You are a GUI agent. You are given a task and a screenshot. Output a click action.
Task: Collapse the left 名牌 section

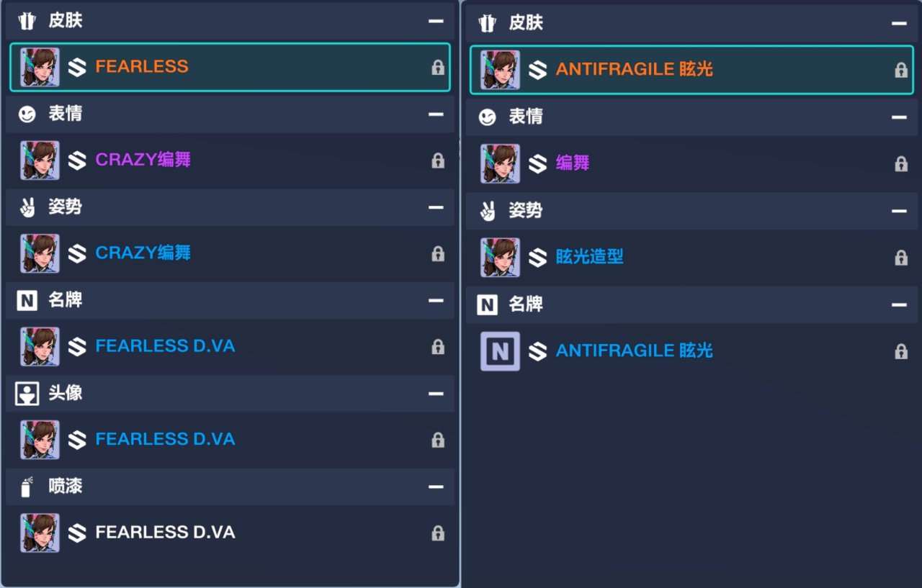click(436, 301)
